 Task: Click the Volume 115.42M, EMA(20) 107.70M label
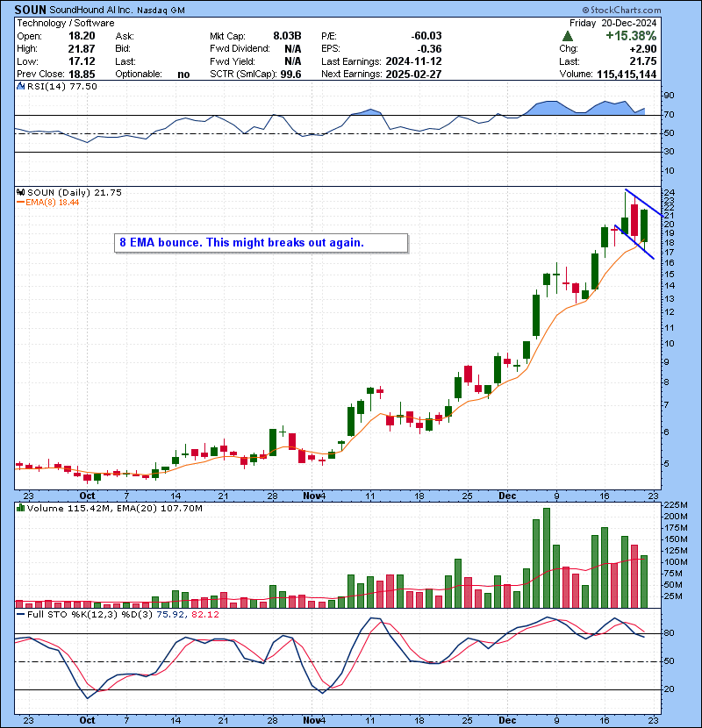click(x=115, y=509)
